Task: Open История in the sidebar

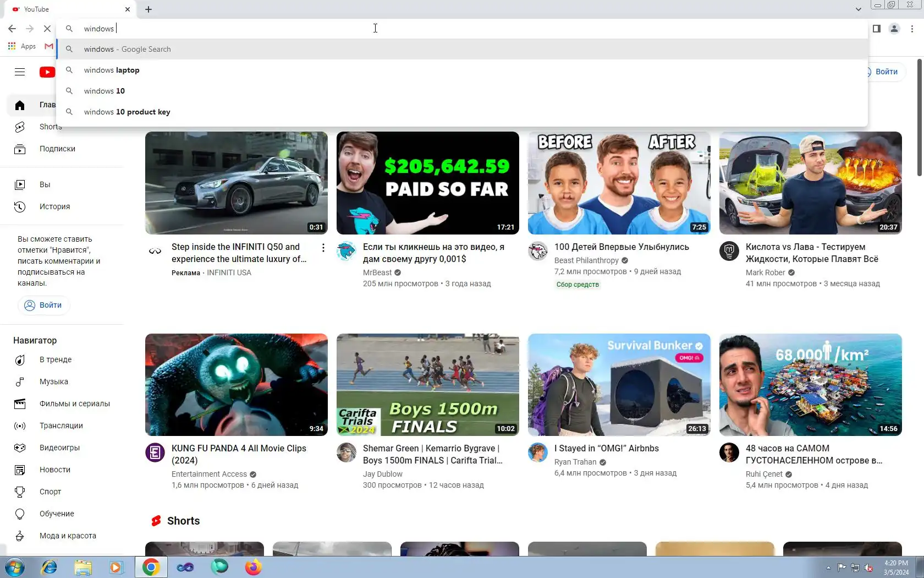Action: tap(62, 206)
